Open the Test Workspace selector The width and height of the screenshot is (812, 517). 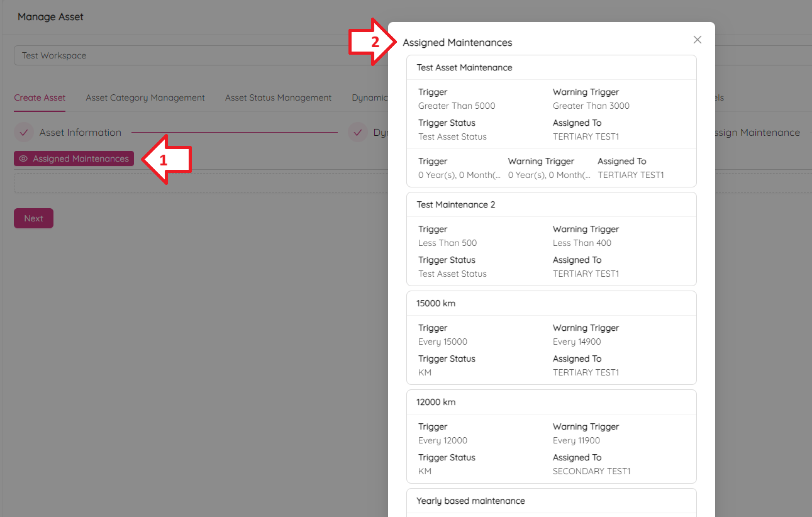click(201, 55)
